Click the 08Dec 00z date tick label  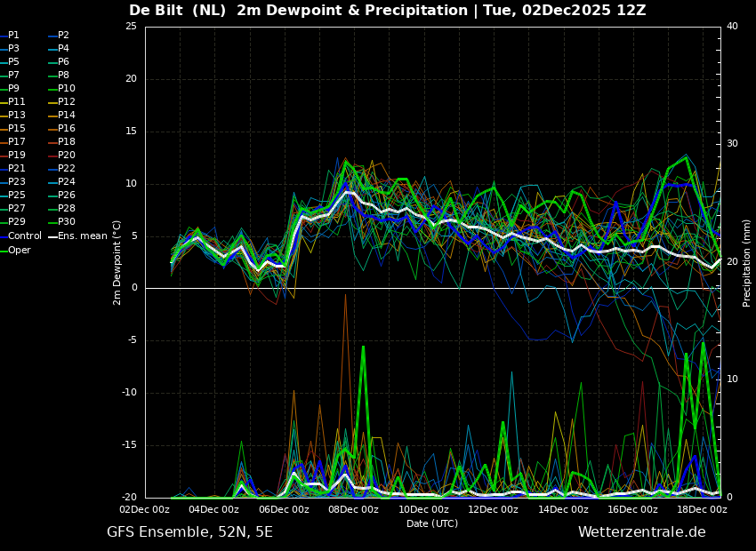(353, 510)
